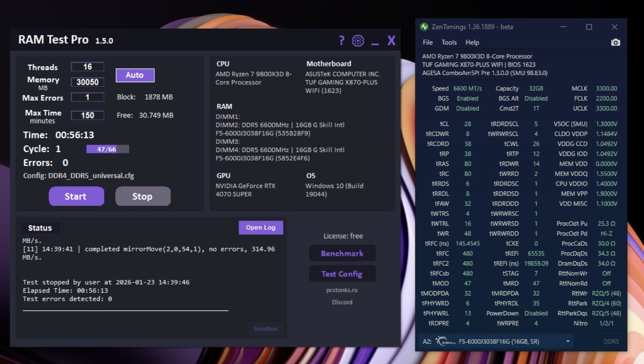
Task: Open File menu in ZenTimings
Action: pyautogui.click(x=428, y=42)
